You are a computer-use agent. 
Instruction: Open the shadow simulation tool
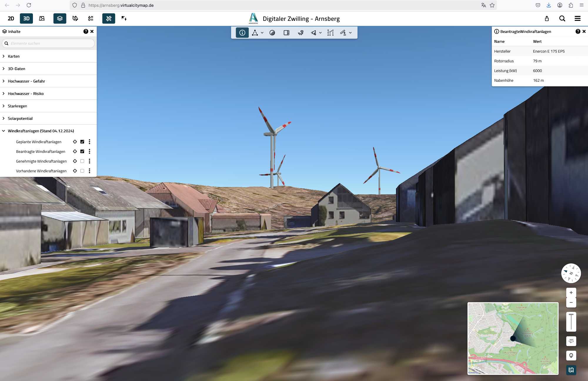272,33
